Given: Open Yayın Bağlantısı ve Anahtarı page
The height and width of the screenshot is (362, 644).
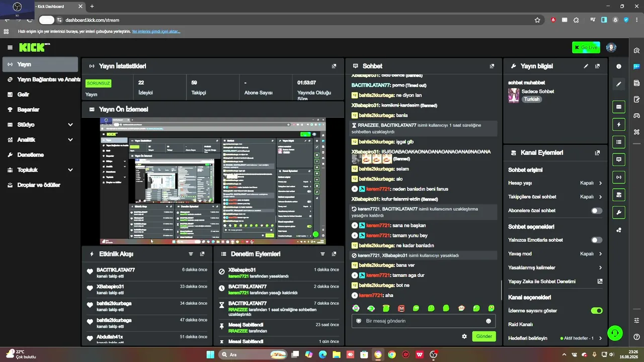Looking at the screenshot, I should click(40, 79).
